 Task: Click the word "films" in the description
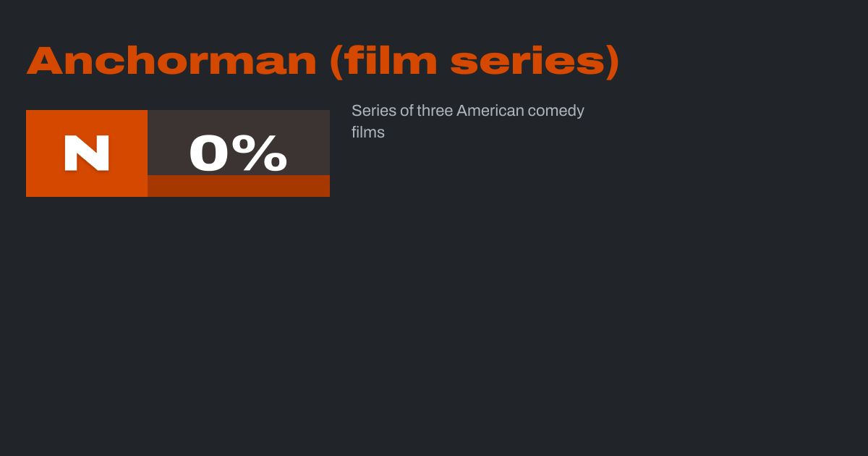368,132
